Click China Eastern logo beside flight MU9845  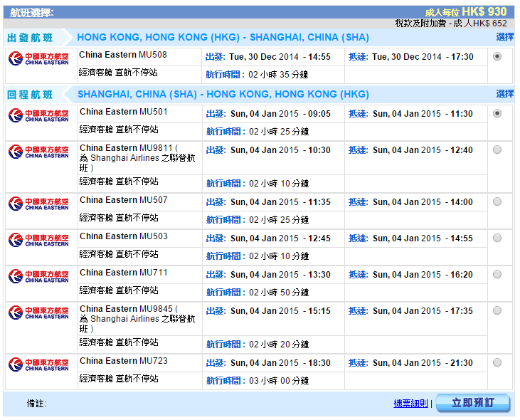coord(38,313)
